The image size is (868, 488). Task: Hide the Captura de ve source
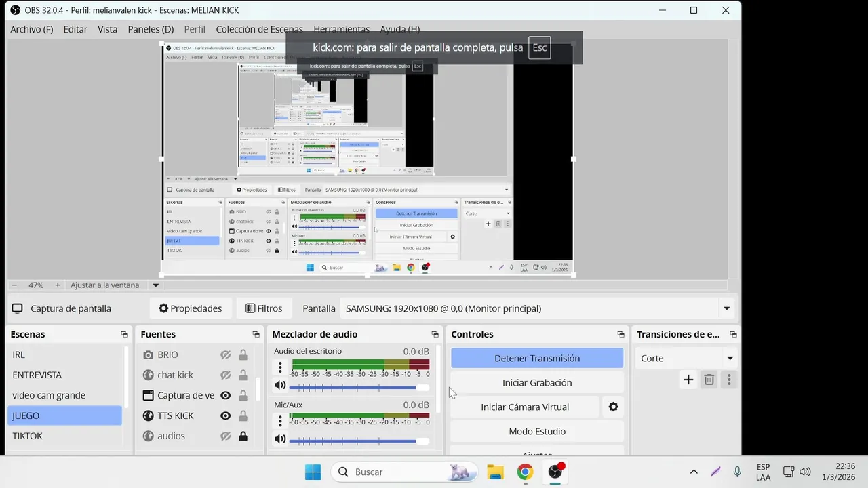coord(226,395)
